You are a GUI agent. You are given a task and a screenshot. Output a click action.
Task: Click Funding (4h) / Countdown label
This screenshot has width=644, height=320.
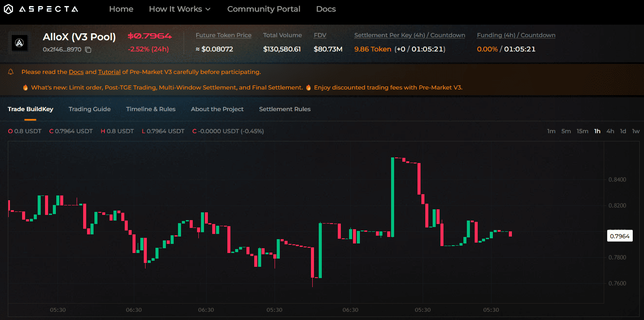516,35
